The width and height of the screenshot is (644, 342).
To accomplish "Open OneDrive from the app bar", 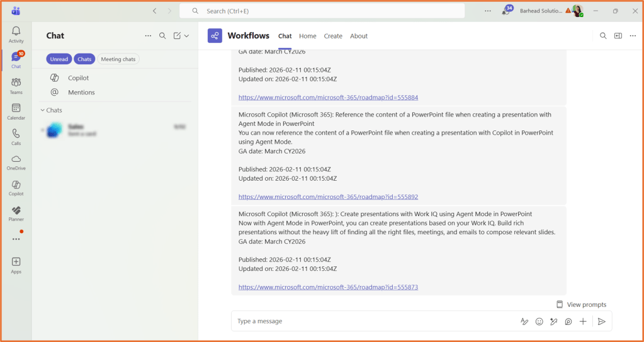I will click(16, 162).
